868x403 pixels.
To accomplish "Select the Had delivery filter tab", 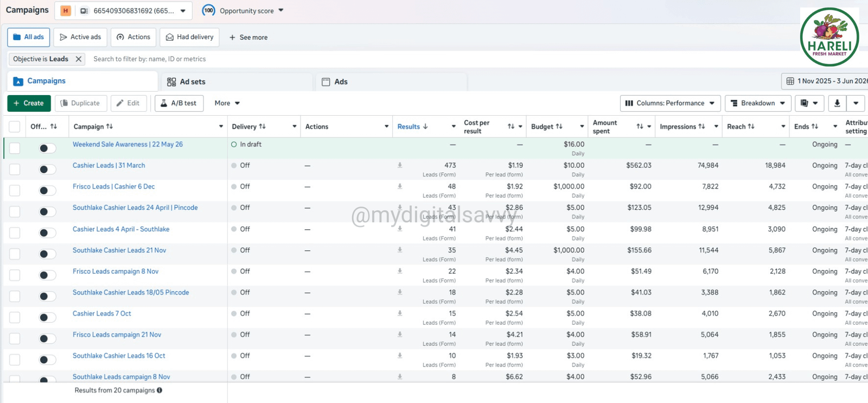I will [x=190, y=37].
